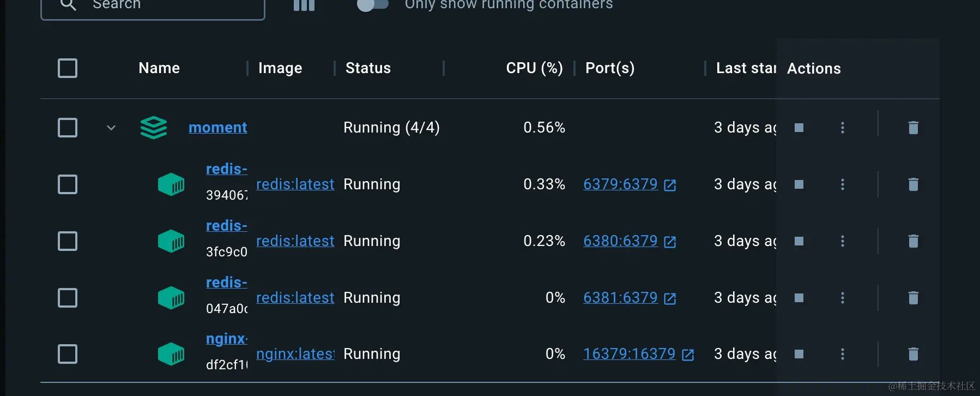
Task: Stop the redis container on port 6381:6379
Action: point(799,298)
